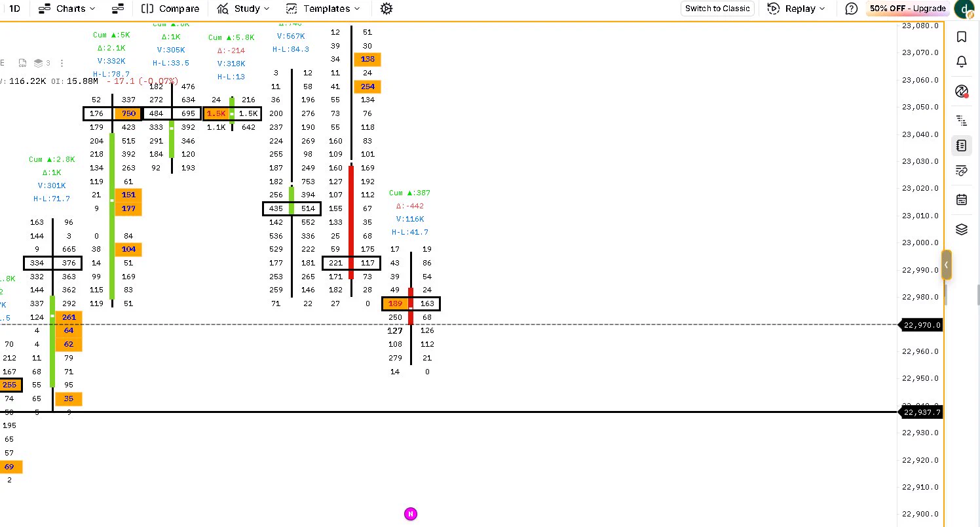Open the linked list icon in the sidebar
Viewport: 980px width, 527px height.
pyautogui.click(x=962, y=170)
